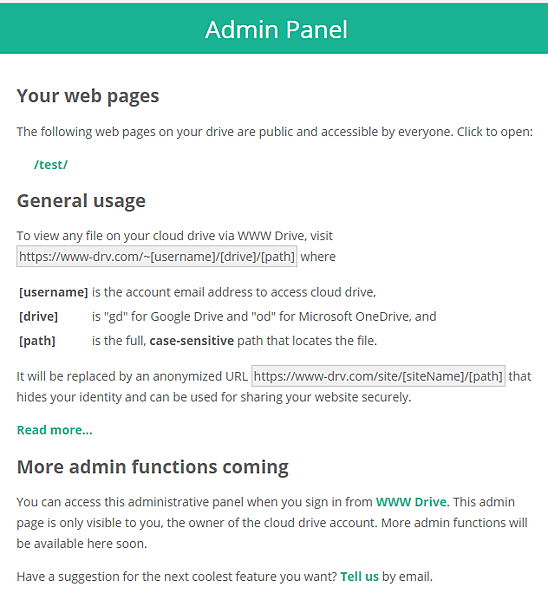
Task: Click the [username] term label
Action: pyautogui.click(x=54, y=292)
